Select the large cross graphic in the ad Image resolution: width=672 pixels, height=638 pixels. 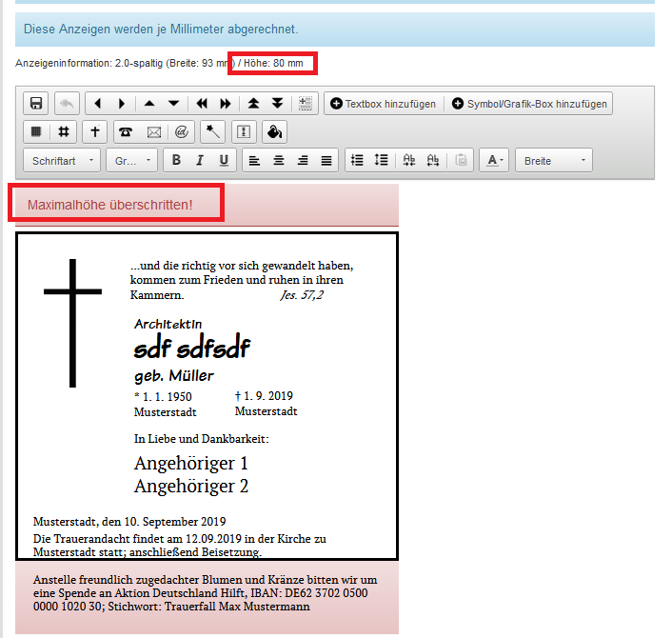click(x=73, y=324)
